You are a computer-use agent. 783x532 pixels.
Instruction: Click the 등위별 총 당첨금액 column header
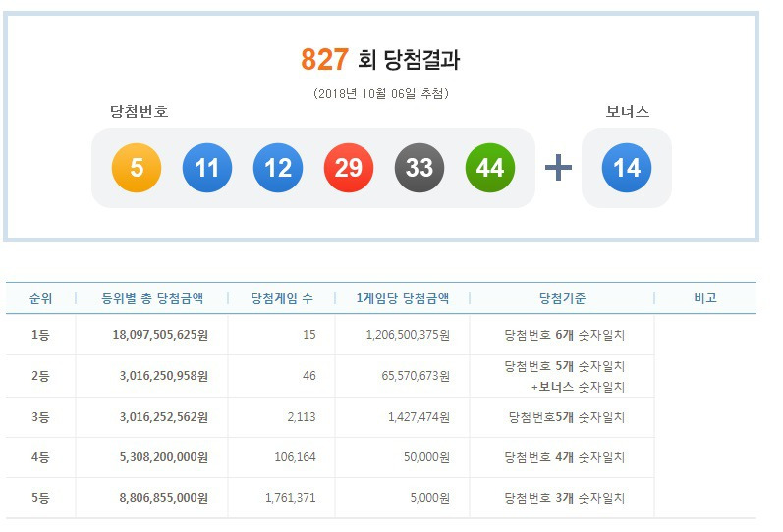tap(152, 298)
